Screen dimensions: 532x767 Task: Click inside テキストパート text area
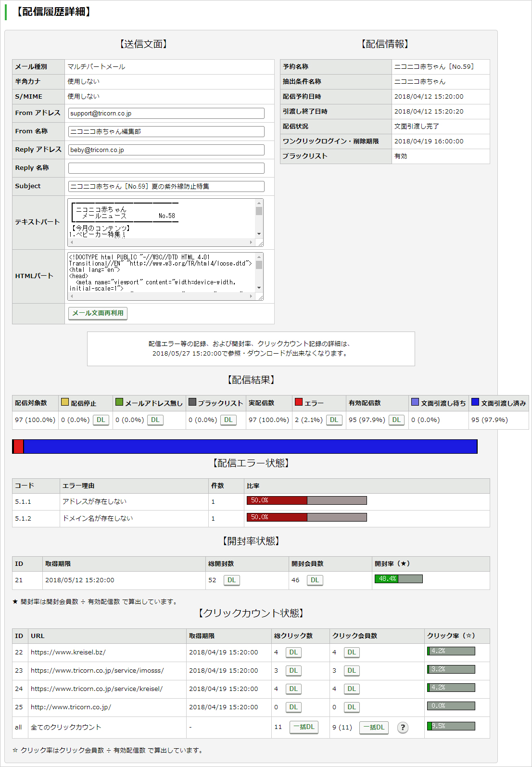pos(162,219)
